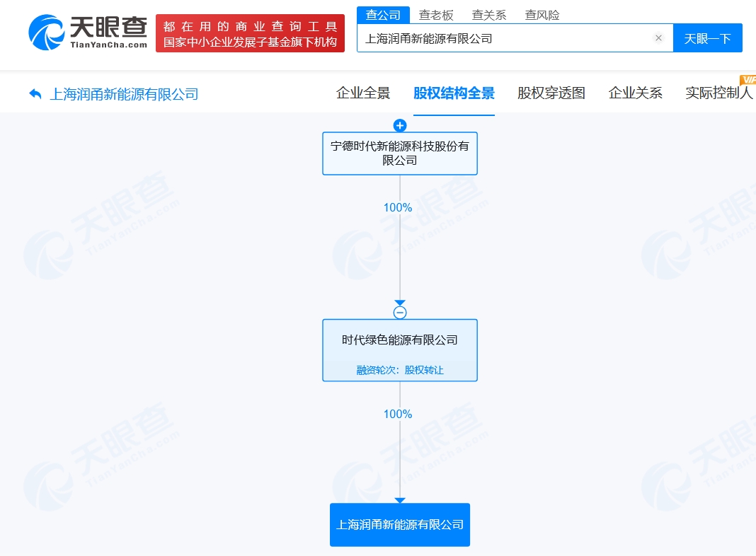Click the 宁德时代新能源科技股份有限公司 node

[400, 154]
